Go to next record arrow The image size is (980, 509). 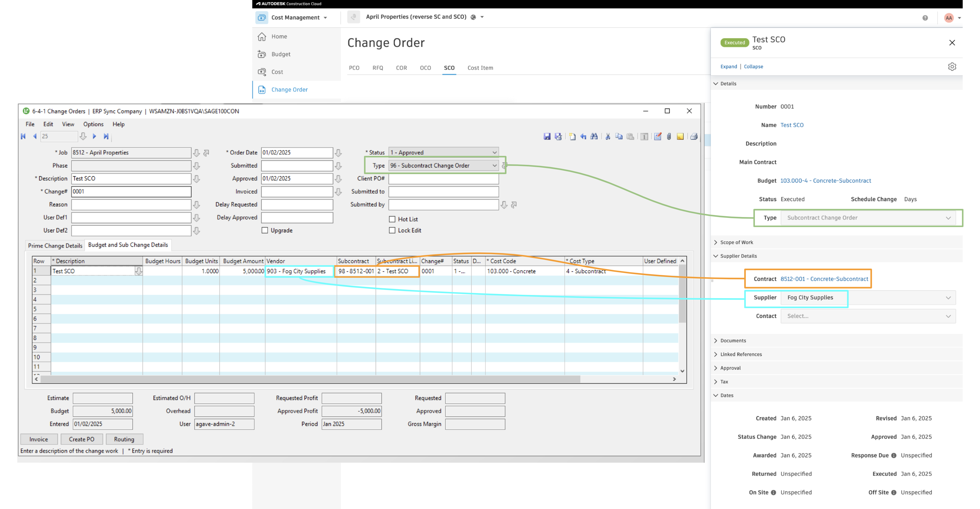(94, 136)
